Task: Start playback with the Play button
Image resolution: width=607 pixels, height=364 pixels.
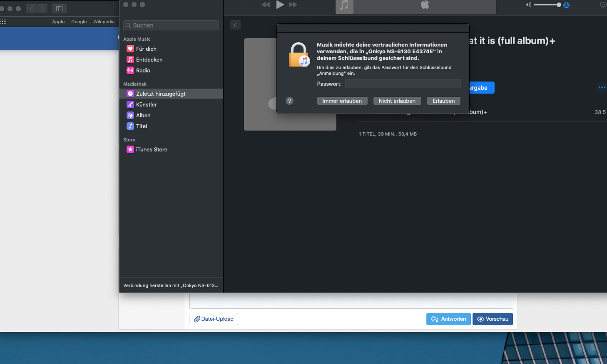Action: pyautogui.click(x=280, y=5)
